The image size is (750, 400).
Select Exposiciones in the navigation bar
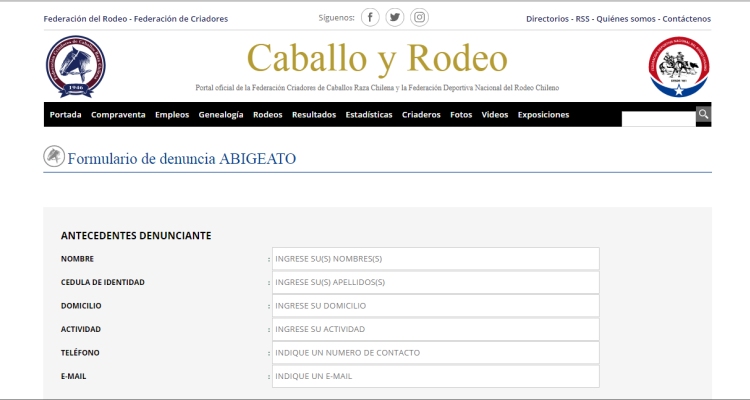(543, 115)
